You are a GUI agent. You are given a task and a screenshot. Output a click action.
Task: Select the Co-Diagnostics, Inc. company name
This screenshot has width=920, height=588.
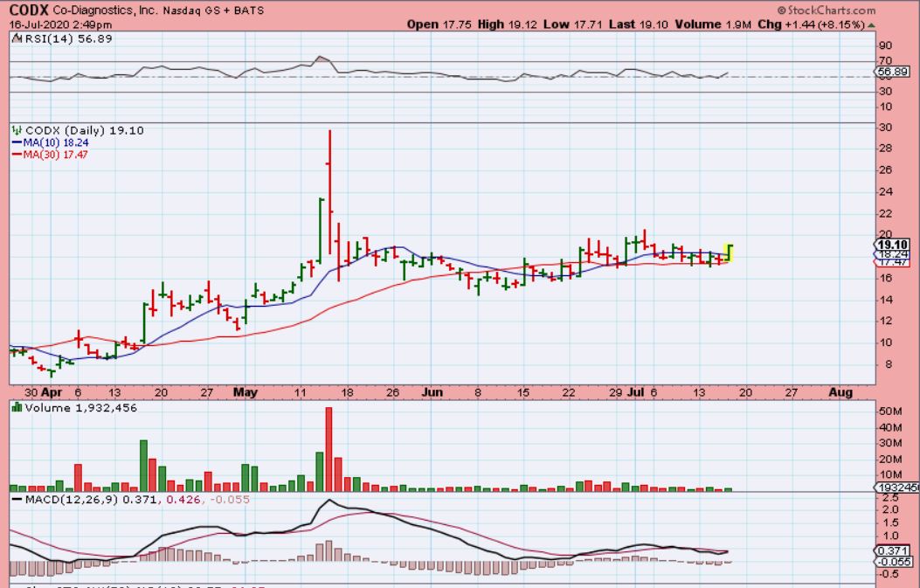[x=105, y=10]
